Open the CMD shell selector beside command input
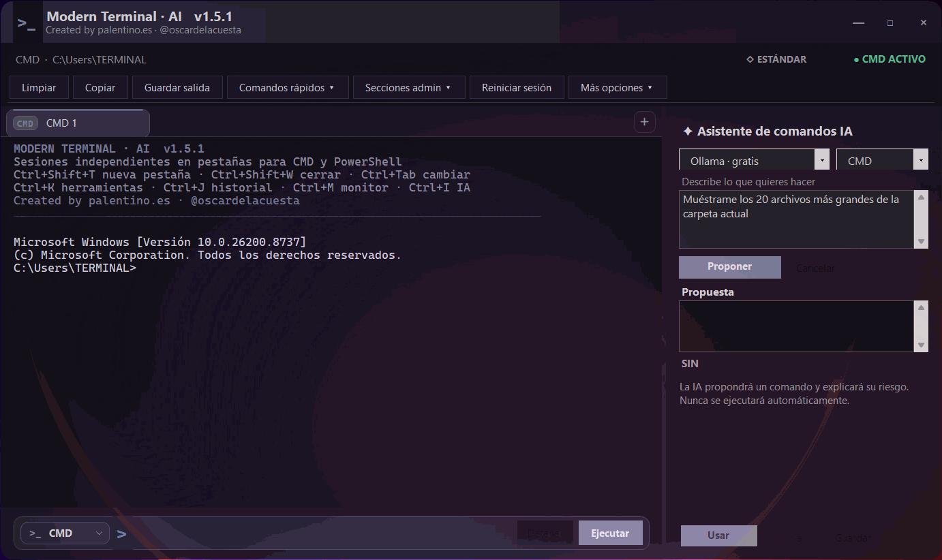Screen dimensions: 942x560 (65, 533)
